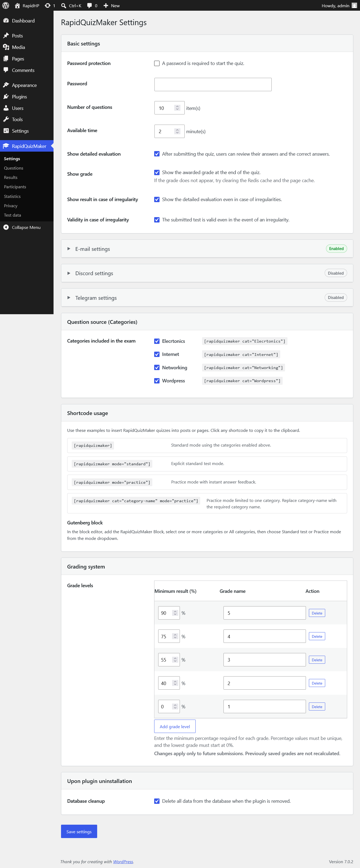Screen dimensions: 360x868
Task: Click Add grade level button
Action: (175, 726)
